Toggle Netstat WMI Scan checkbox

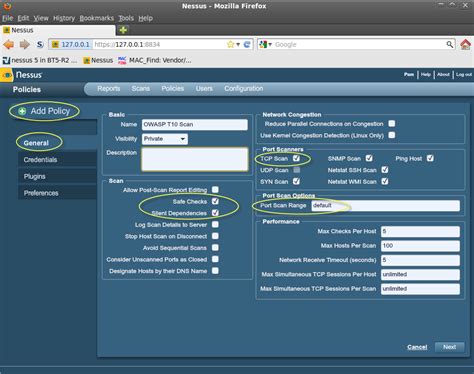click(385, 181)
